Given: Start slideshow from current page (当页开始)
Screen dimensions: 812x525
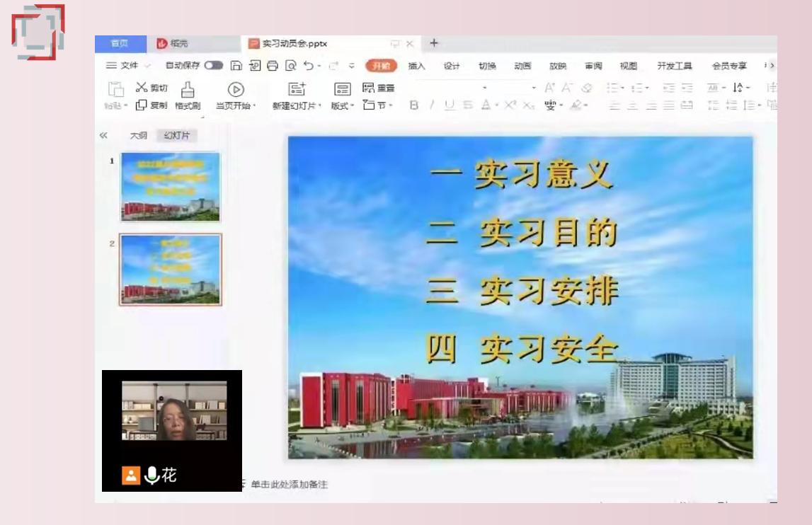Looking at the screenshot, I should [236, 90].
